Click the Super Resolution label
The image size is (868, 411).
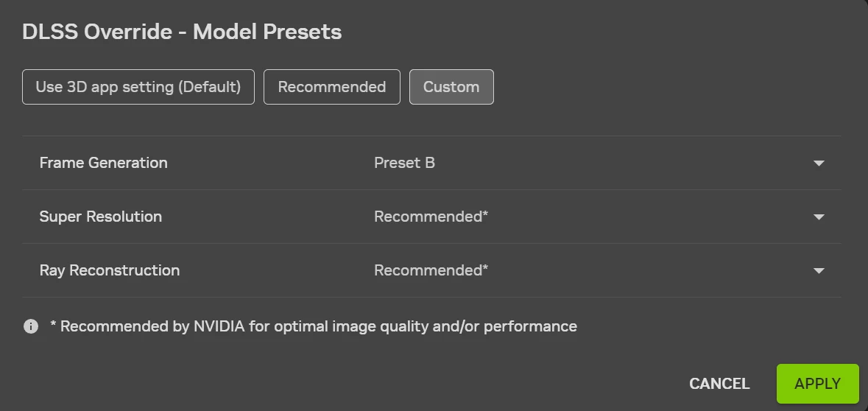tap(100, 217)
